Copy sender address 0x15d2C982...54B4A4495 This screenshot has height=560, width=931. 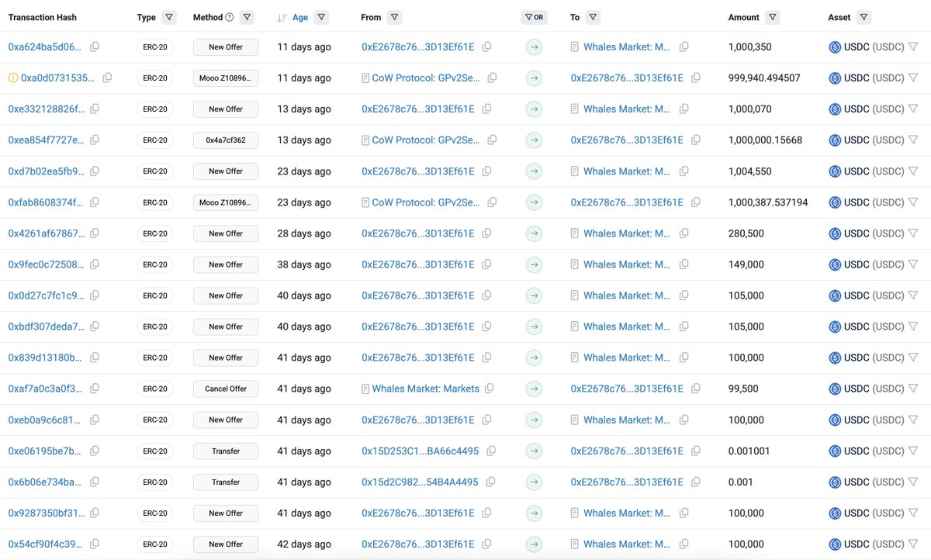pos(490,482)
